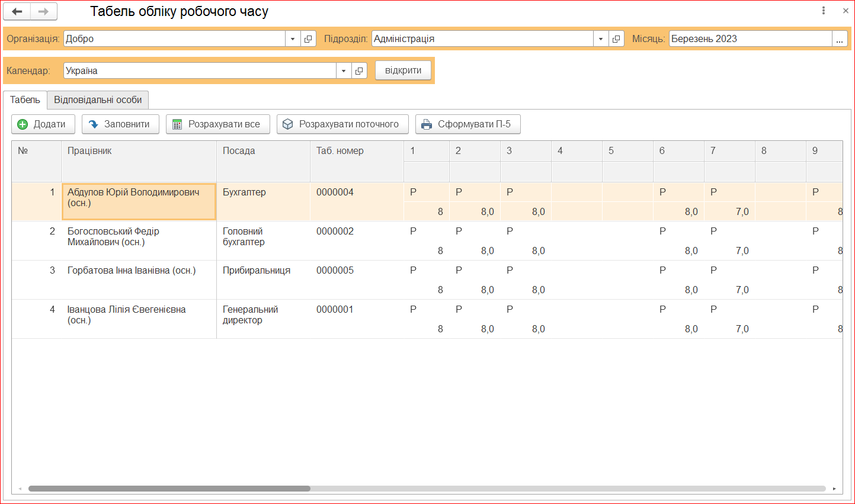855x504 pixels.
Task: Click the Генеральний директор position cell
Action: pyautogui.click(x=263, y=319)
